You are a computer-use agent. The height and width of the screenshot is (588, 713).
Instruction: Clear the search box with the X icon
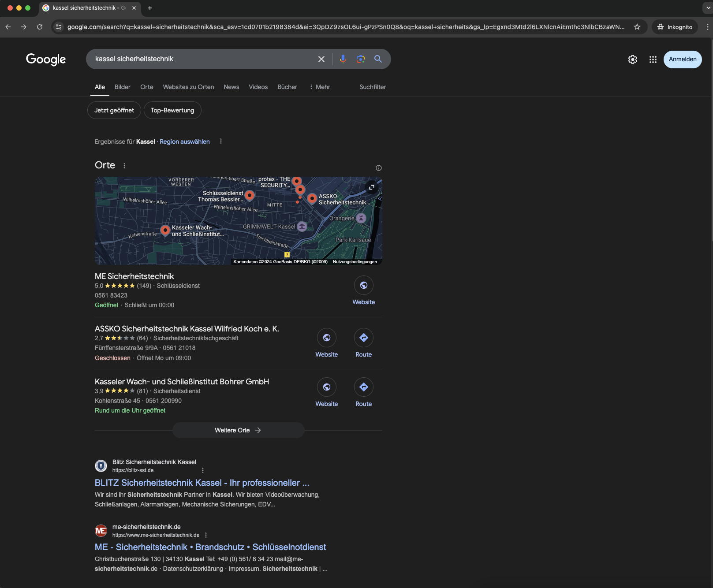point(321,59)
